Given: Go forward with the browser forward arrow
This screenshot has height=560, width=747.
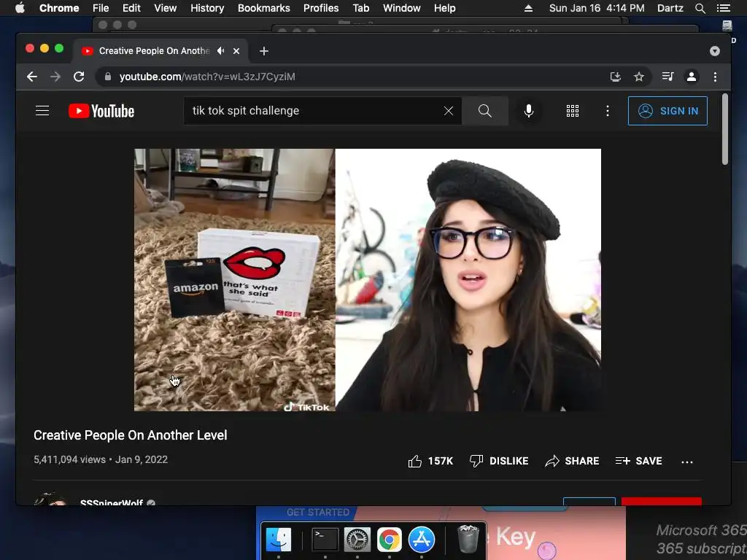Looking at the screenshot, I should pos(55,77).
